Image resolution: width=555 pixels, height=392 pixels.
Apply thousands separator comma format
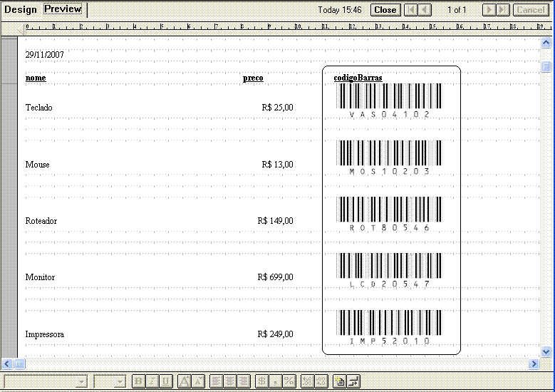pyautogui.click(x=276, y=381)
